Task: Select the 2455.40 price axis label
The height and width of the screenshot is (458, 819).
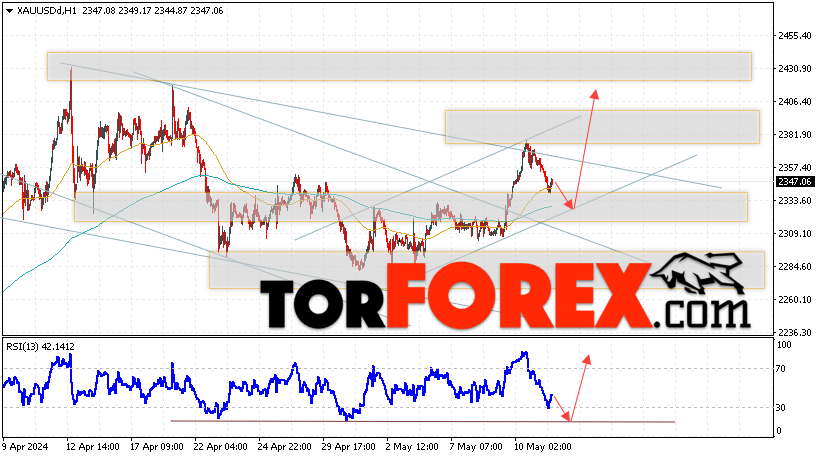Action: [794, 36]
